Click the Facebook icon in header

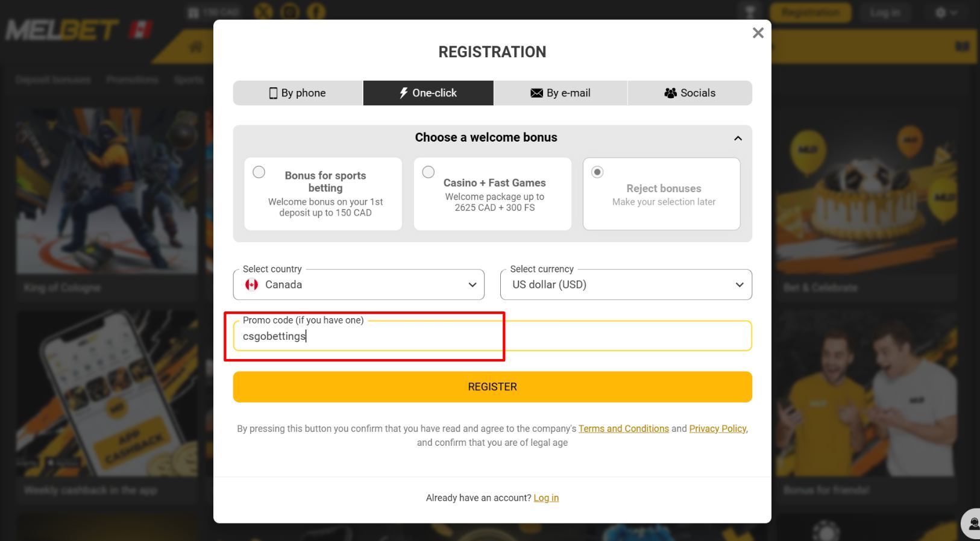pyautogui.click(x=316, y=11)
